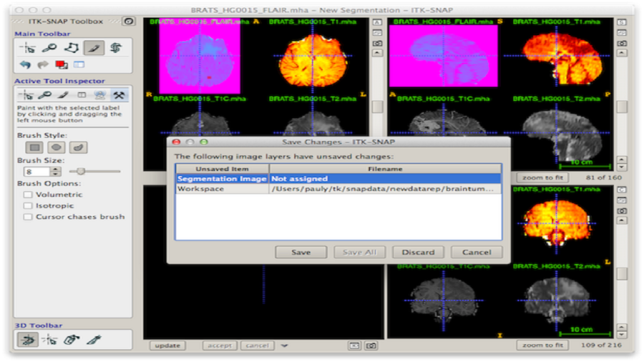Viewport: 644px width, 362px height.
Task: Select the Snake segmentation tool
Action: click(x=114, y=48)
